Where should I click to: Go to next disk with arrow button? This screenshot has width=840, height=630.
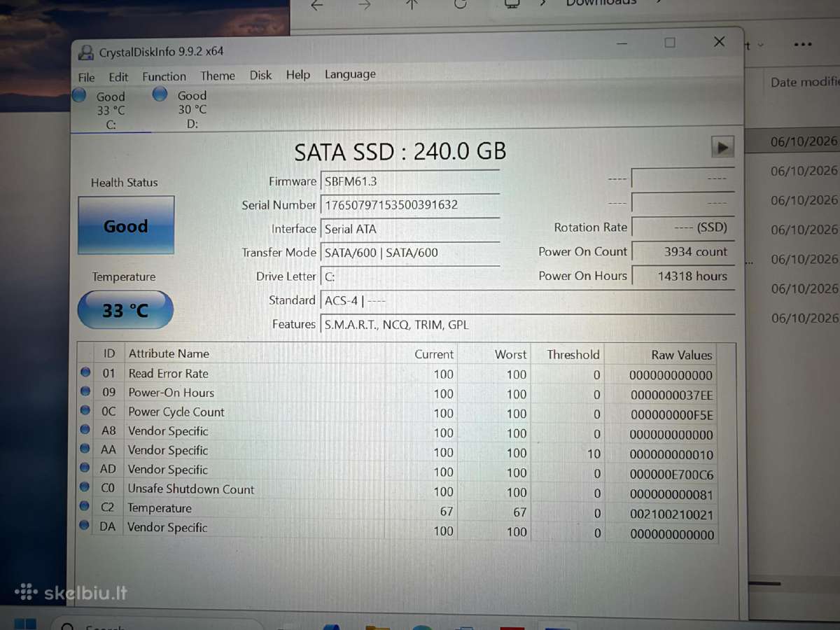point(722,146)
